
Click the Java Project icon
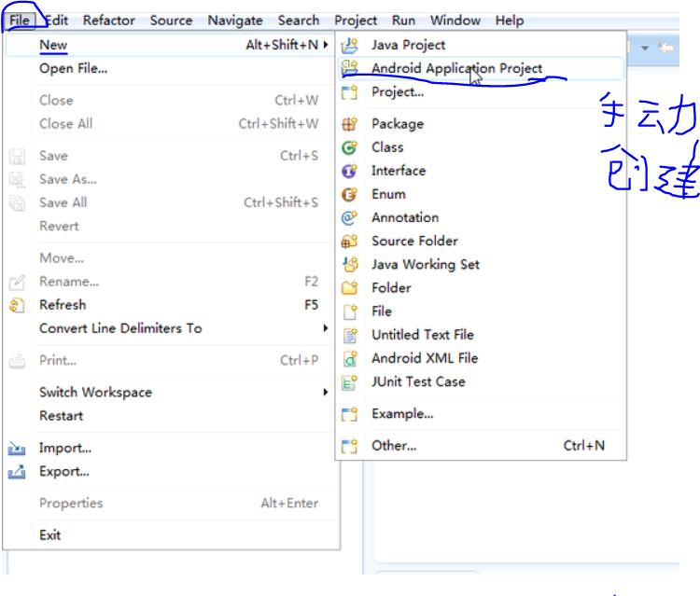point(350,45)
